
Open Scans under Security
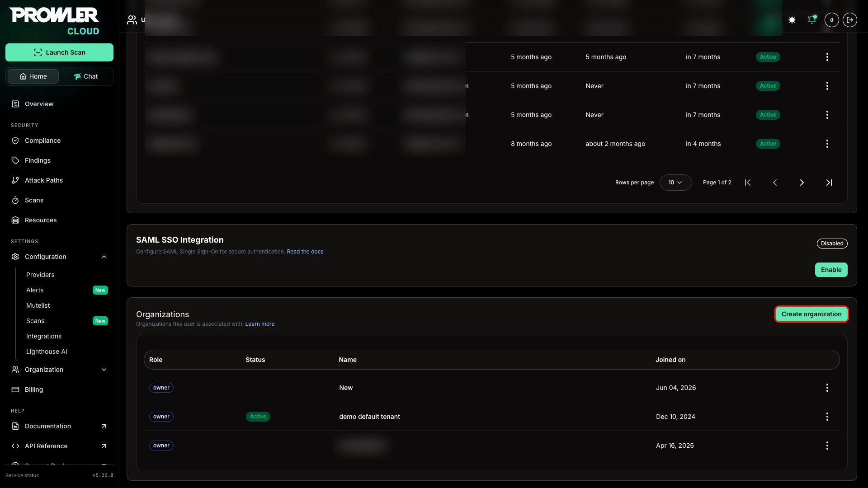click(34, 200)
